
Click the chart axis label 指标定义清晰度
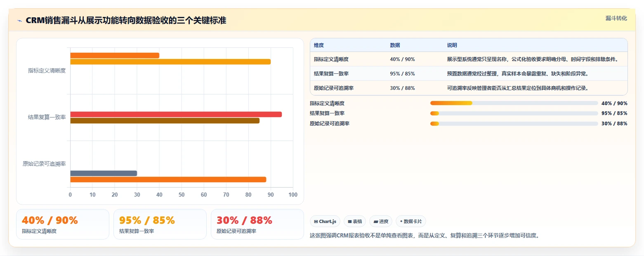[47, 70]
